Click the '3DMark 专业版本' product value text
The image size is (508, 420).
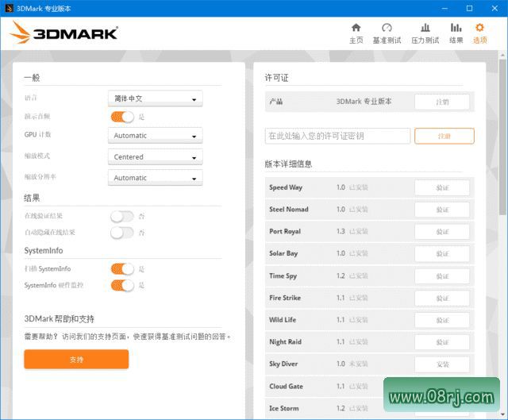pos(364,102)
